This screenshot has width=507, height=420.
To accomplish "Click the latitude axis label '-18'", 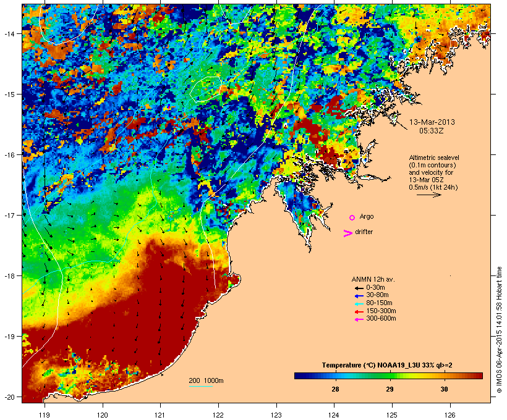I will point(9,276).
